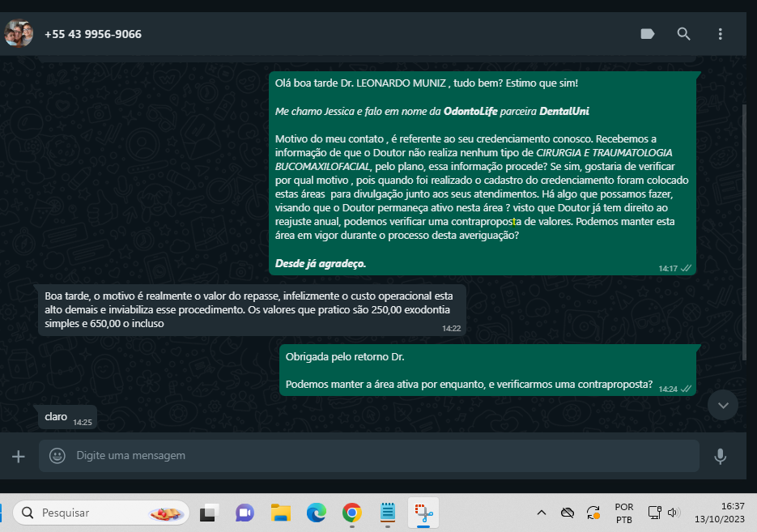Click the read receipt ticks on the 14:24 message
The width and height of the screenshot is (757, 532).
[686, 389]
